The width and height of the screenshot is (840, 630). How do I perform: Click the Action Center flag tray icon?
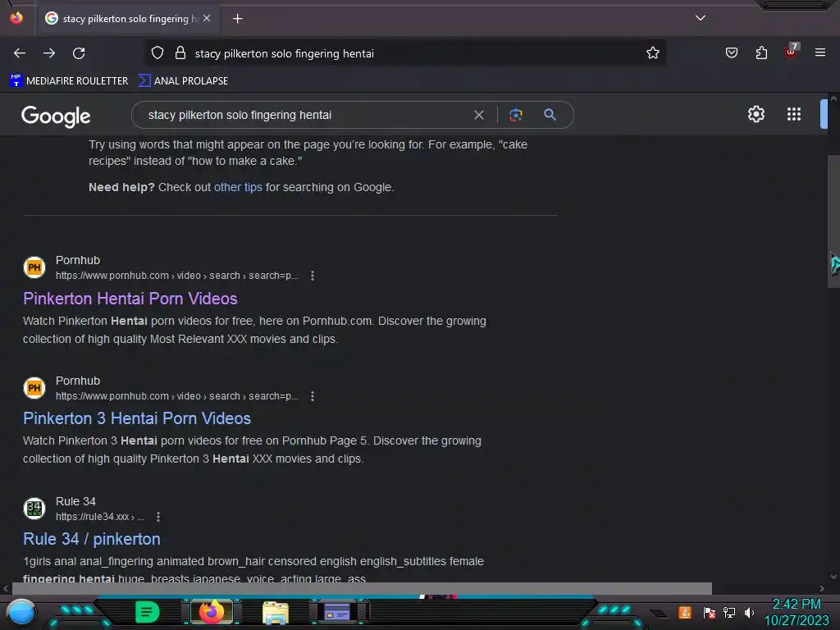click(x=709, y=612)
